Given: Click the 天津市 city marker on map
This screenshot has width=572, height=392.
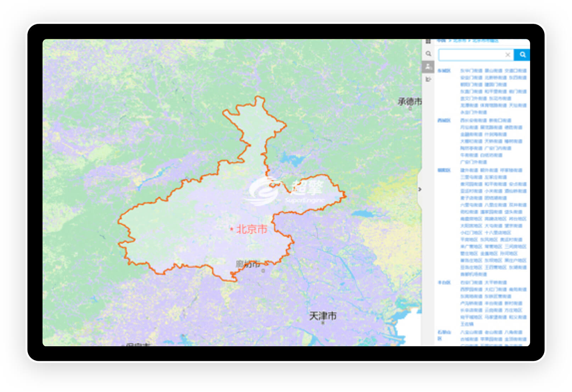Looking at the screenshot, I should tap(323, 323).
